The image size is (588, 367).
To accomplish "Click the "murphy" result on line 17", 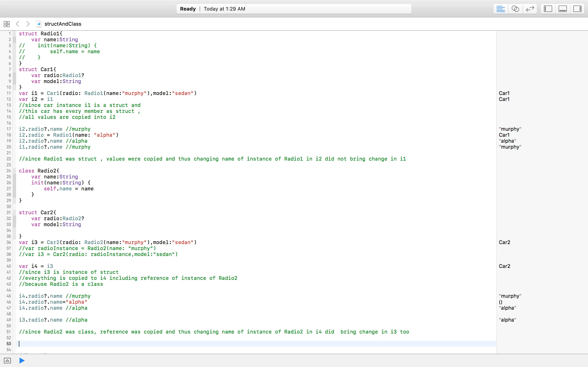I will (510, 129).
